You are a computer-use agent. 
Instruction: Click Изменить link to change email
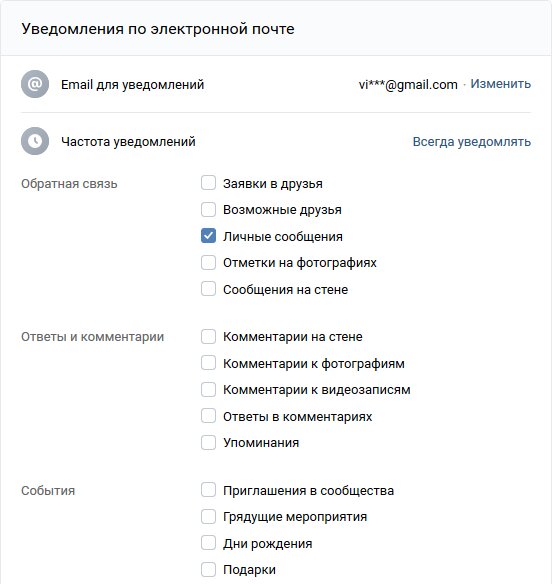[x=500, y=84]
